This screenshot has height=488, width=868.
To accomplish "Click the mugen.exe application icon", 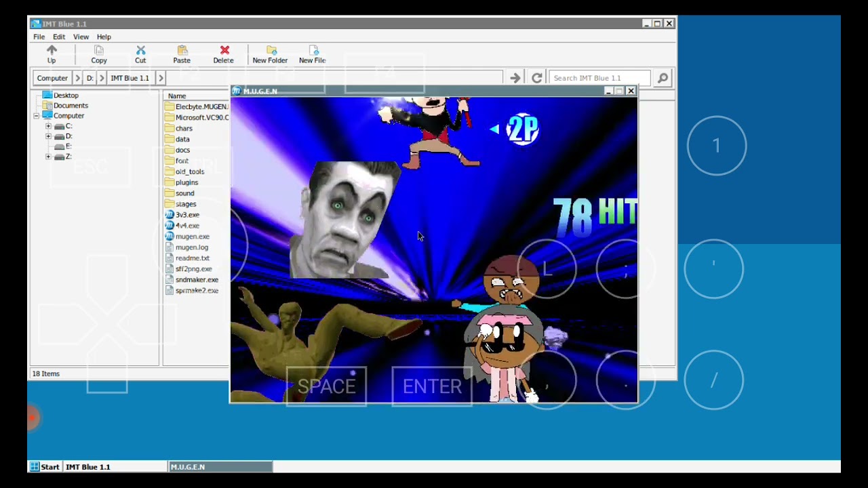I will click(170, 237).
